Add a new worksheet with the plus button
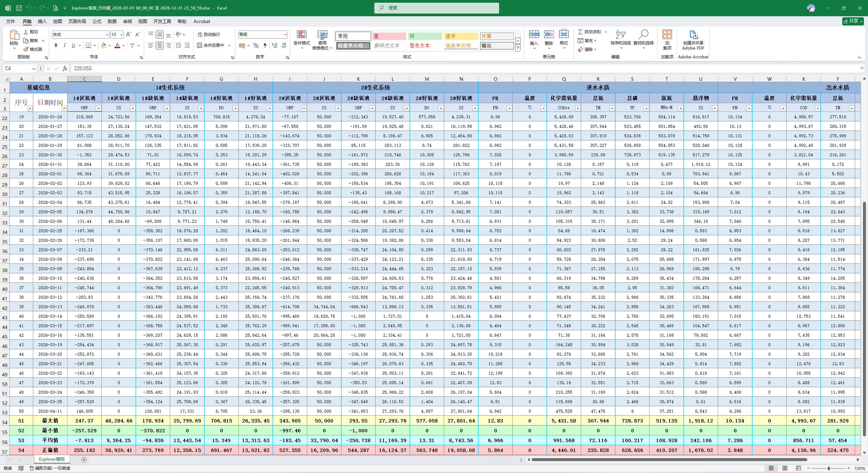868x473 pixels. [84, 459]
